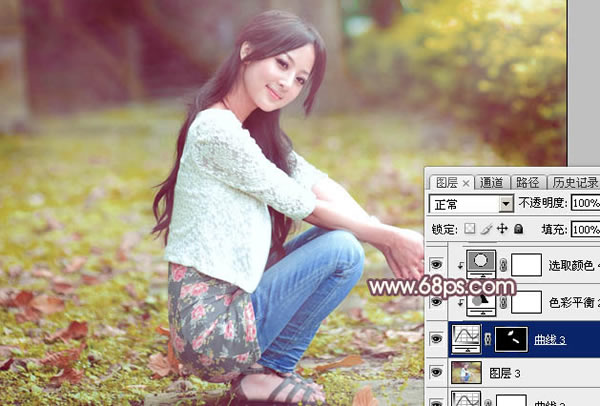Select the black layer mask of 曲线 3
The width and height of the screenshot is (600, 406).
tap(512, 339)
